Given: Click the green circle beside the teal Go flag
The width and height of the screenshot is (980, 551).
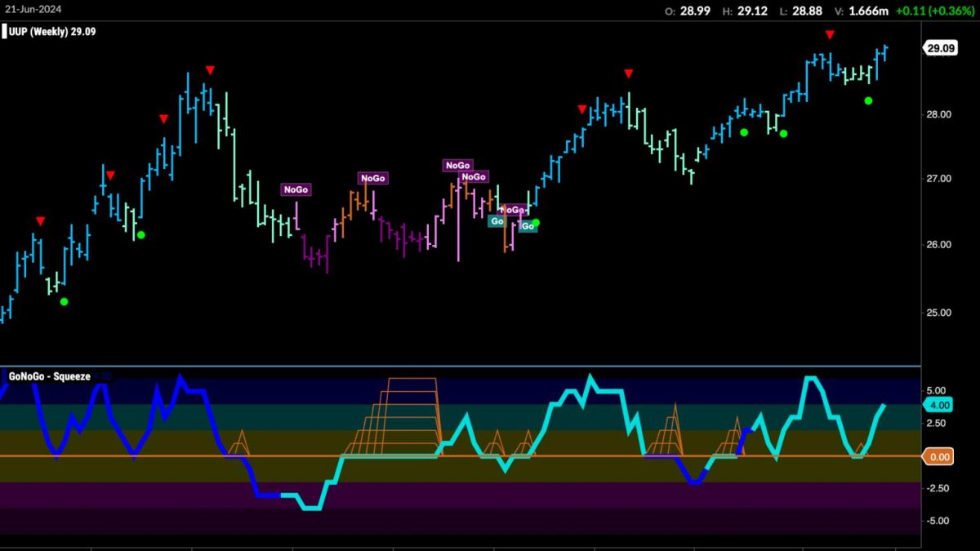Looking at the screenshot, I should pos(536,222).
